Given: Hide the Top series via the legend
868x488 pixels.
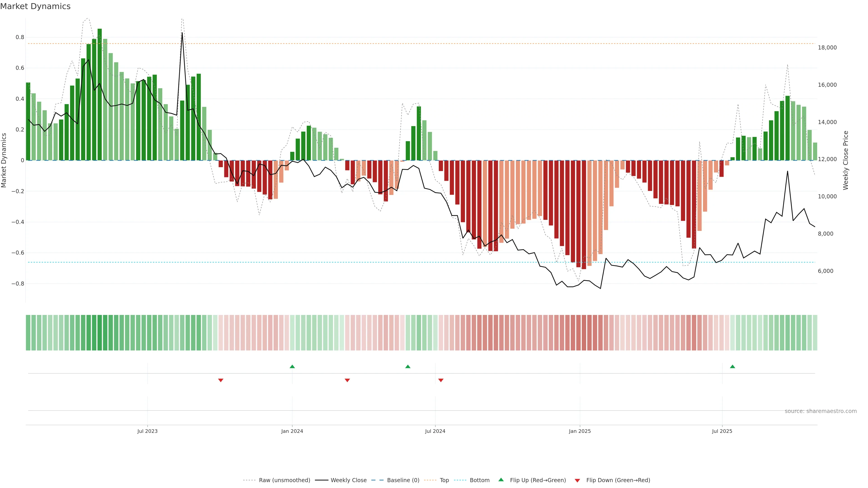Looking at the screenshot, I should (444, 480).
